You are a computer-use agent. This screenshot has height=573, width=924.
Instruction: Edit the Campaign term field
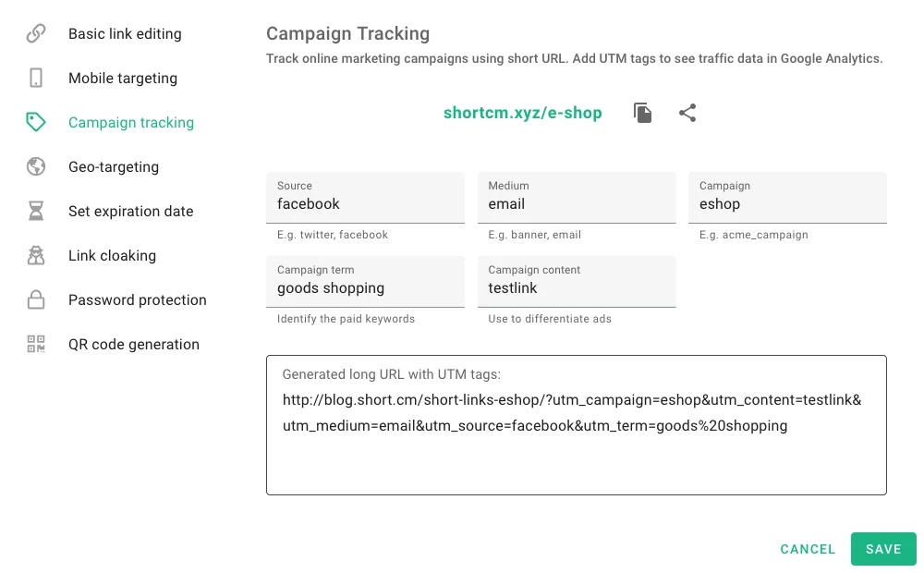tap(365, 288)
